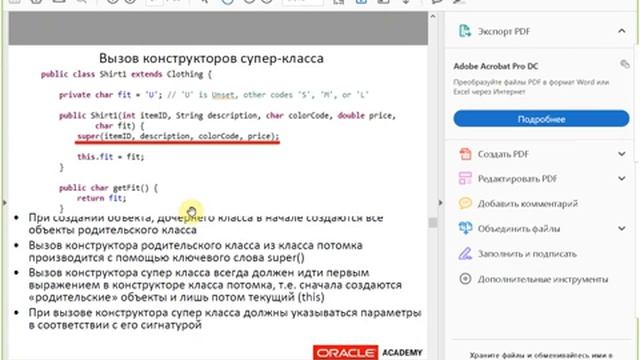The height and width of the screenshot is (360, 640).
Task: Collapse the Экспорт PDF section chevron
Action: [x=622, y=31]
